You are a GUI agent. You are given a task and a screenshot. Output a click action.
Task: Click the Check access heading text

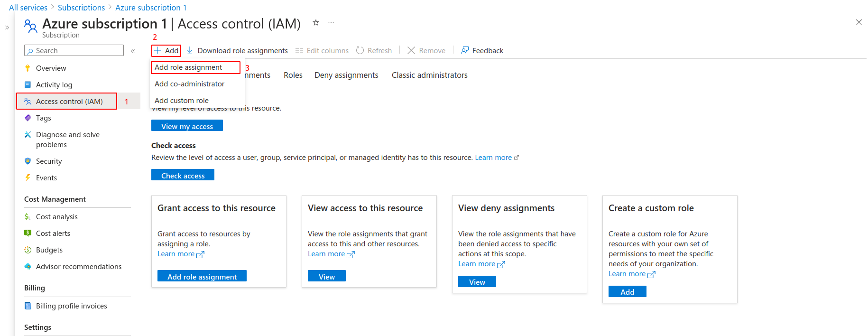coord(174,145)
